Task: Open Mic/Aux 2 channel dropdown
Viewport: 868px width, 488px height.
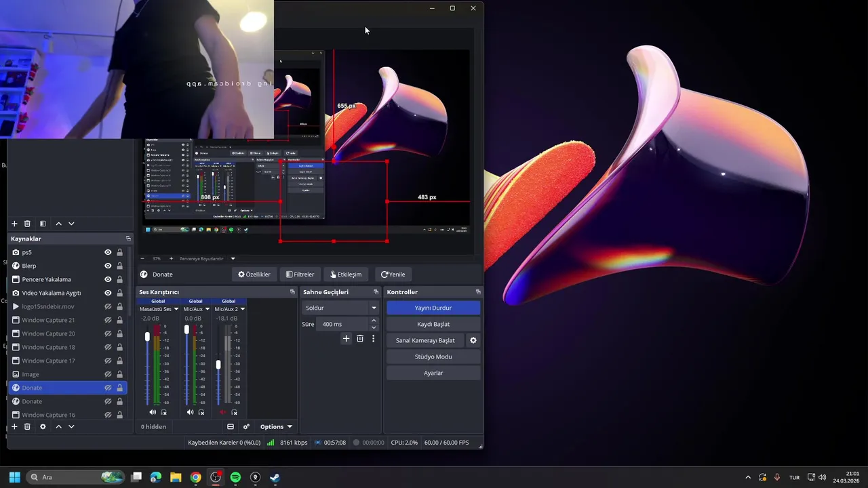Action: tap(242, 309)
